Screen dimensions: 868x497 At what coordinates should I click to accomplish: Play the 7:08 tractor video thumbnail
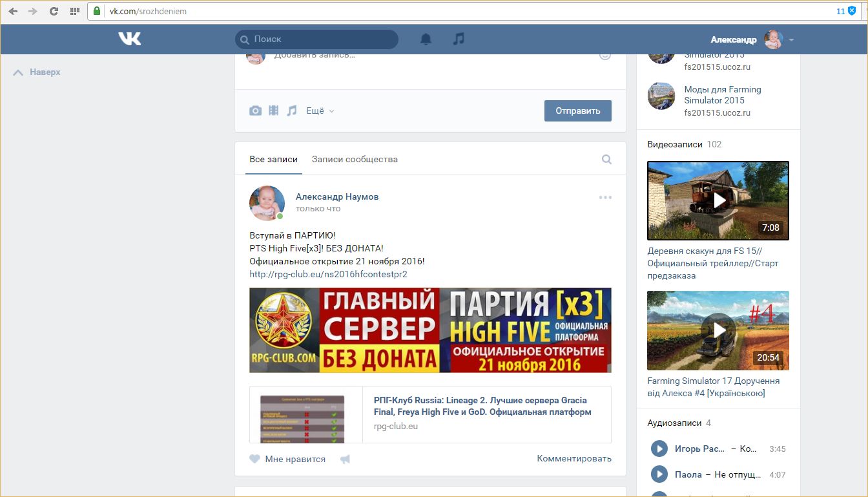pos(718,200)
